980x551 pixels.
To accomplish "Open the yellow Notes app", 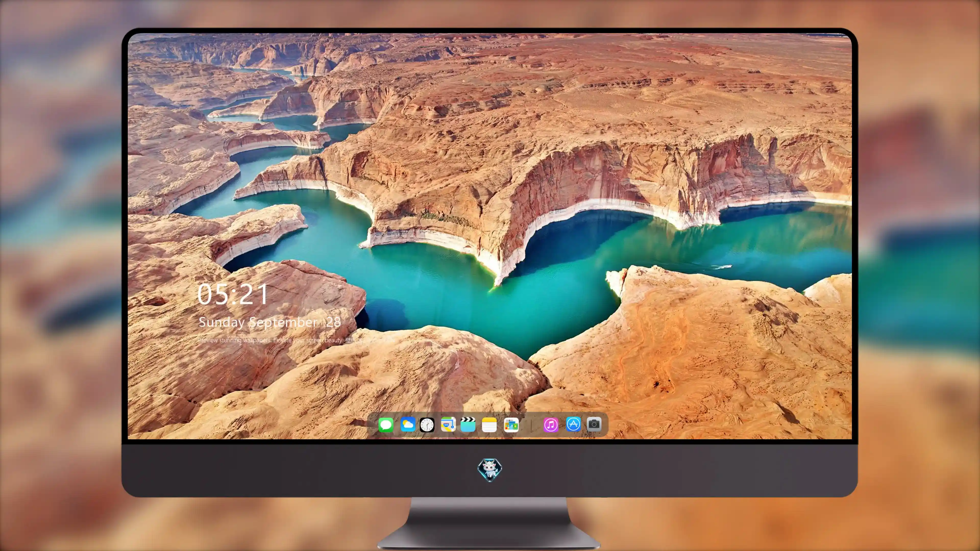I will [x=489, y=424].
